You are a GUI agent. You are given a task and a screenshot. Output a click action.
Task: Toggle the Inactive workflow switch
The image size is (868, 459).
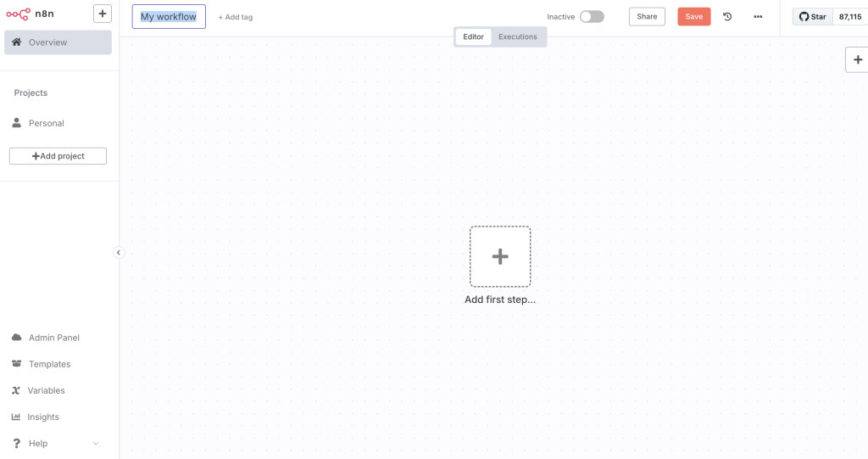592,17
